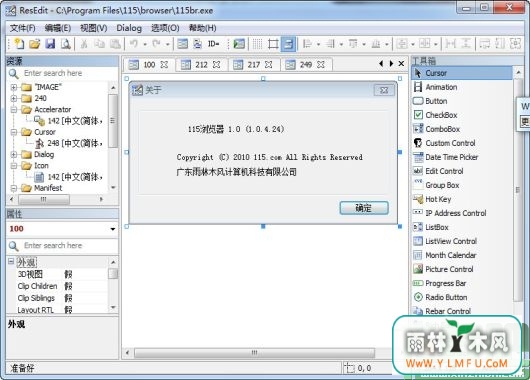The height and width of the screenshot is (380, 530).
Task: Open the Dialog menu
Action: (x=129, y=28)
